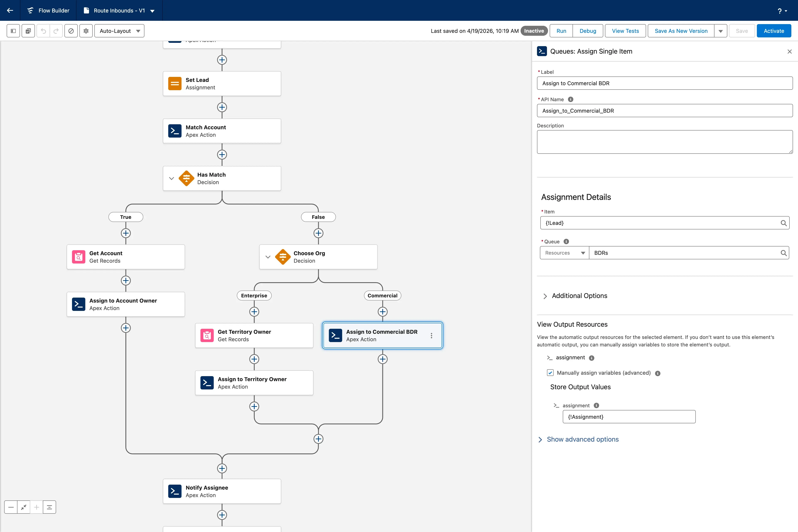Zoom out the canvas
This screenshot has width=798, height=532.
point(11,507)
